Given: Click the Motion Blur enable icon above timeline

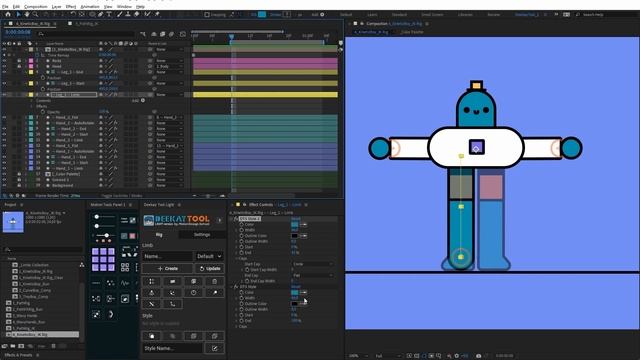Looking at the screenshot, I should click(171, 34).
